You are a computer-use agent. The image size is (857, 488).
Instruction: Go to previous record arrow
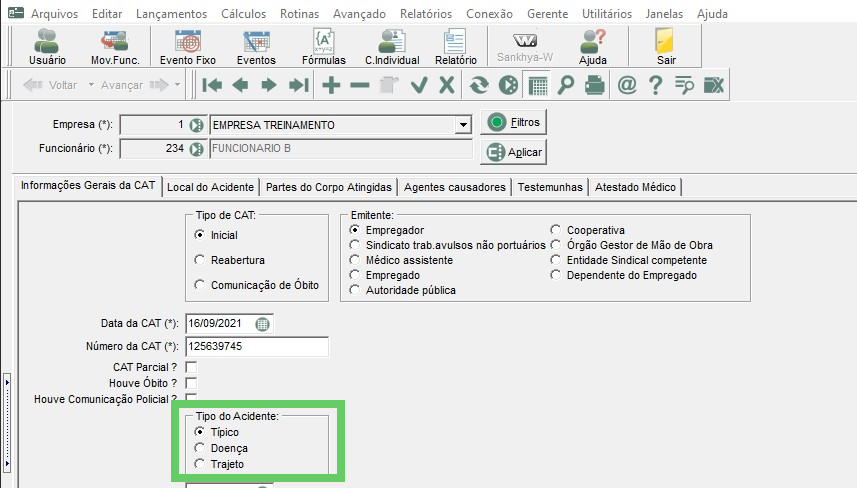[240, 85]
